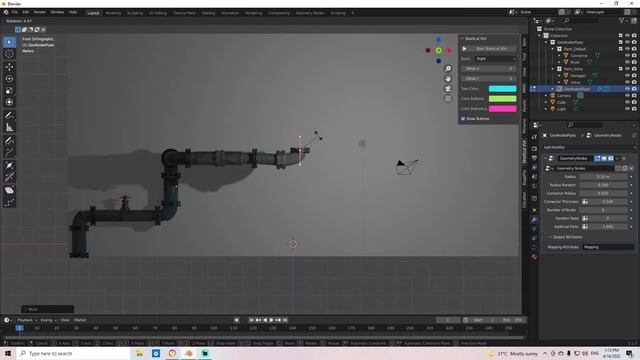Click the Blender logo menu icon
The height and width of the screenshot is (360, 640).
click(x=6, y=13)
